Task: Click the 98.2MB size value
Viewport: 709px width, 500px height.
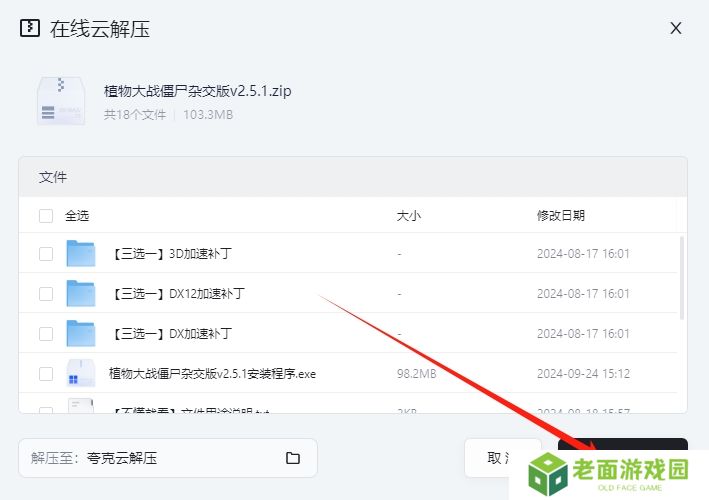Action: [416, 374]
